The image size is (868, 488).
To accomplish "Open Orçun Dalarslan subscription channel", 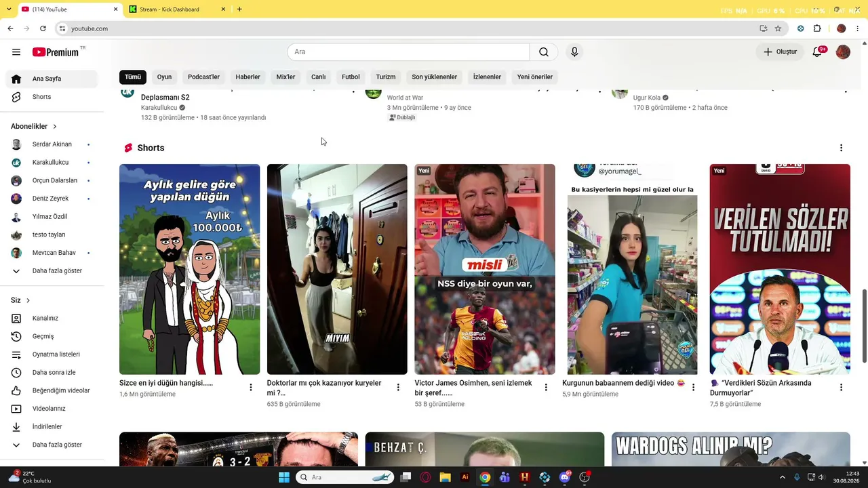I will 53,181.
